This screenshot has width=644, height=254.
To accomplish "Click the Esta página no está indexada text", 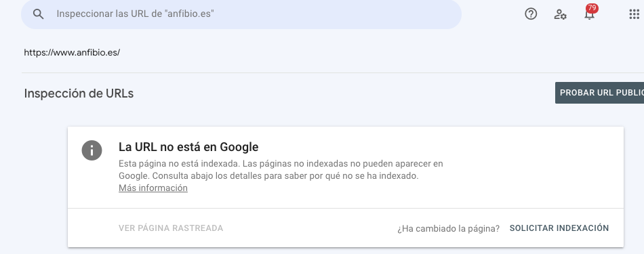I will 179,163.
